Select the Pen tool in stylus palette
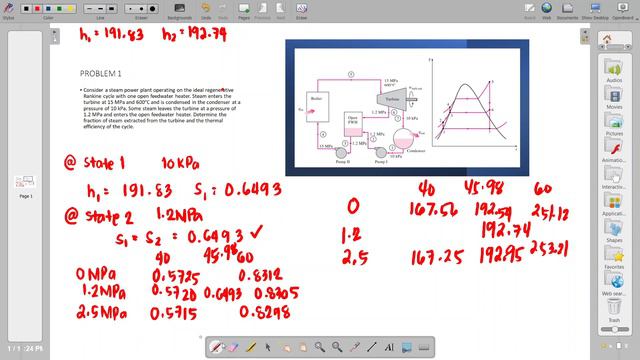This screenshot has height=360, width=640. point(216,347)
